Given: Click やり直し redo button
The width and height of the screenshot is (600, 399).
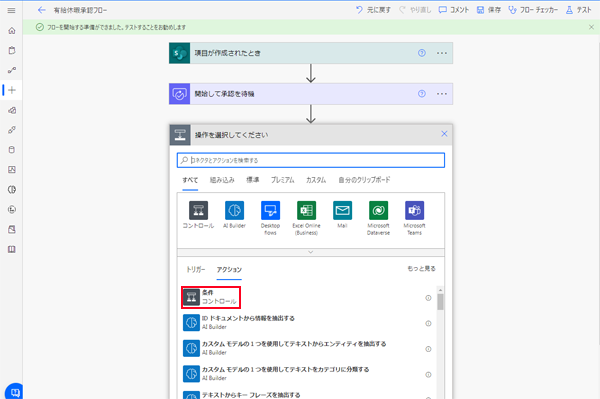Looking at the screenshot, I should tap(415, 10).
